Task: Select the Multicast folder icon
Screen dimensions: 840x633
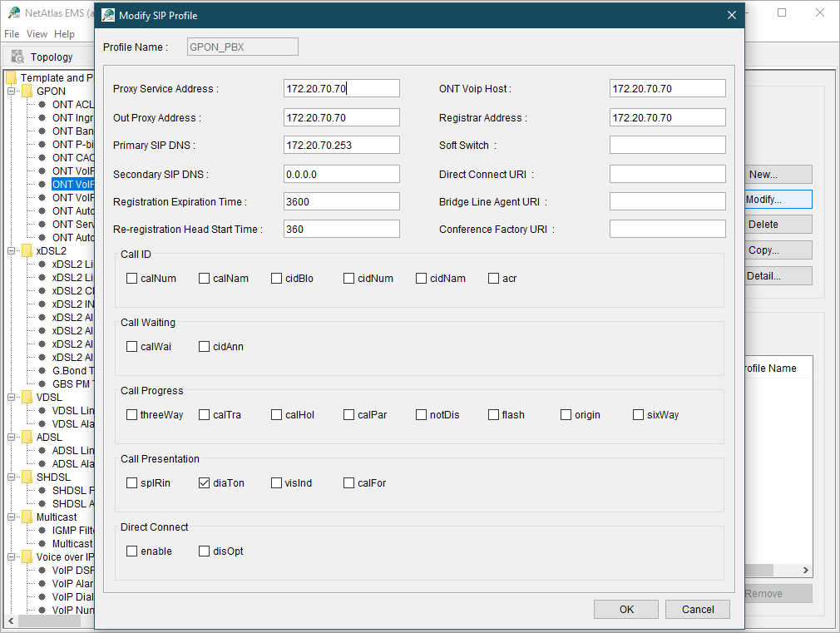Action: pos(27,517)
